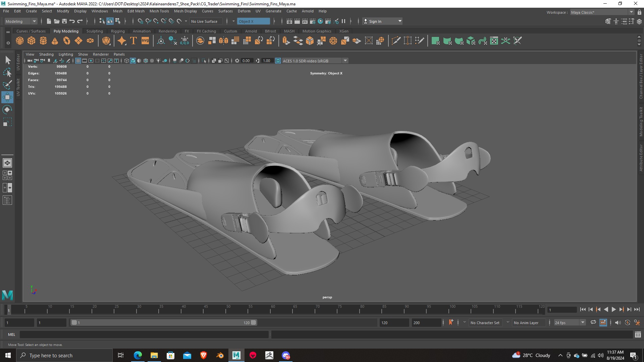
Task: Create a polygon cube from the shelf
Action: tap(32, 41)
